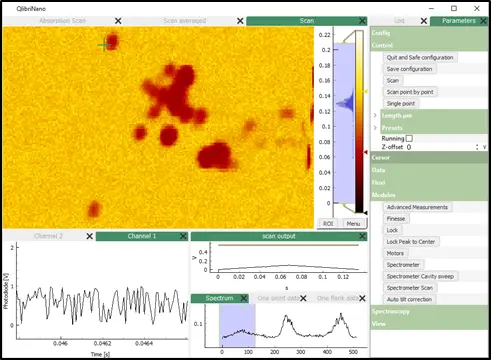Click Scan point by point
Viewport: 491px width, 360px height.
point(410,92)
